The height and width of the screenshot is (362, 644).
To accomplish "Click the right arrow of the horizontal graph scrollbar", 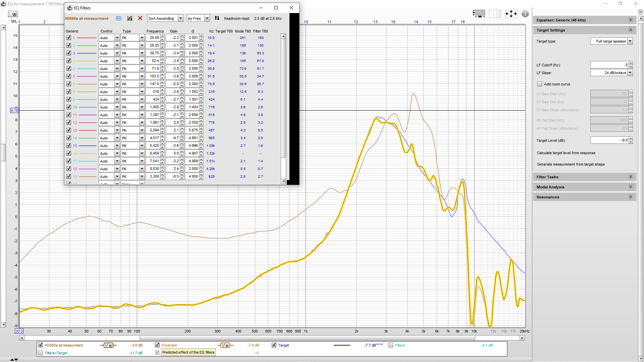I will point(522,338).
